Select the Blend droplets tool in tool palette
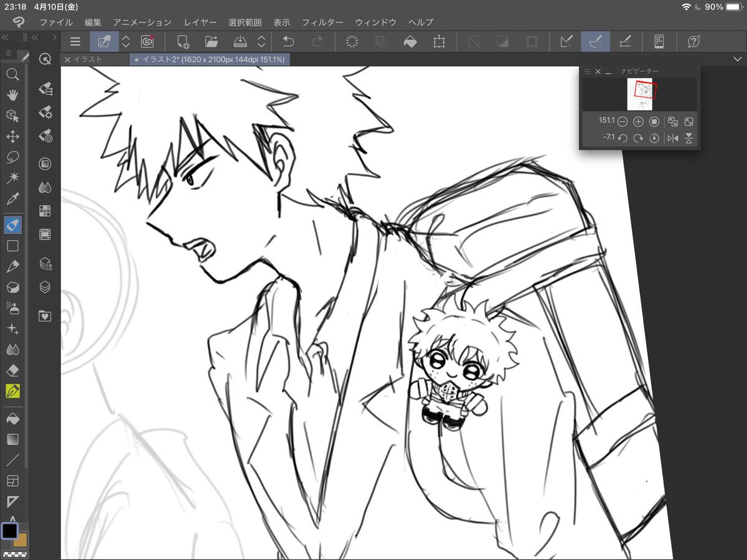 click(x=12, y=349)
